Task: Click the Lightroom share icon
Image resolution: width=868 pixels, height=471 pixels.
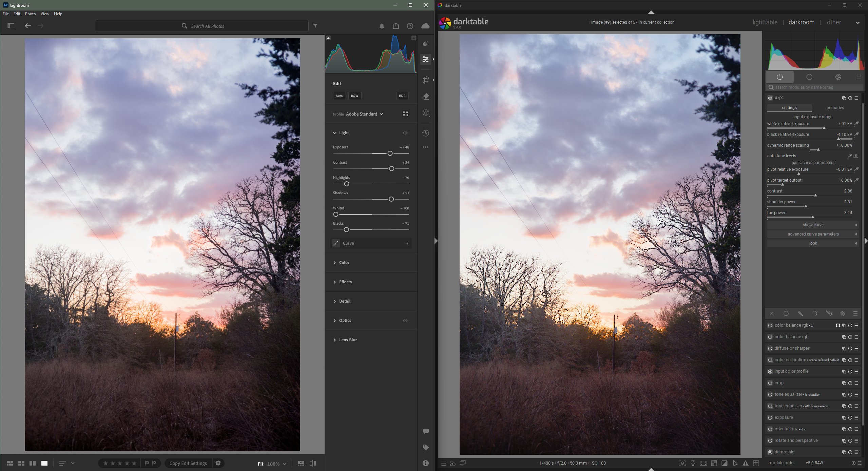Action: coord(396,26)
